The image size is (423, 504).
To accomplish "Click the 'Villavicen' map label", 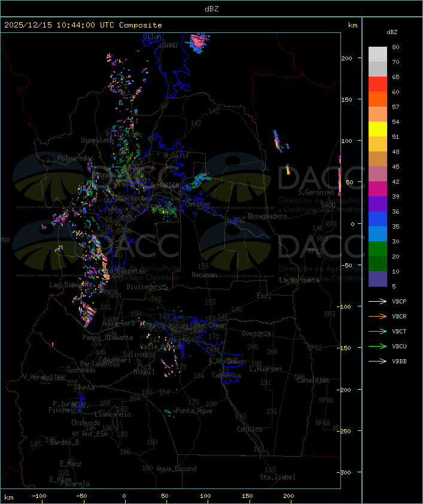I will (x=124, y=134).
